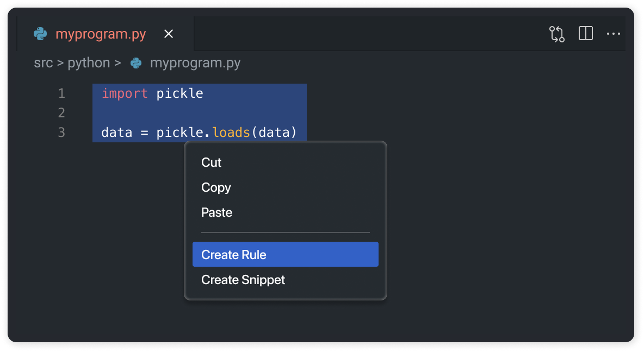Image resolution: width=644 pixels, height=352 pixels.
Task: Expand the chevron after src in breadcrumbs
Action: (x=60, y=62)
